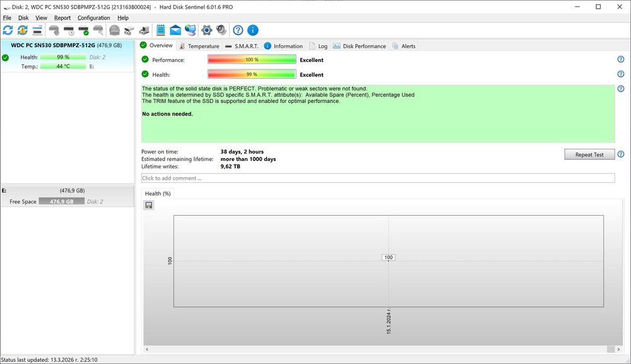Image resolution: width=631 pixels, height=364 pixels.
Task: Click the disk with magnifier toolbar icon
Action: pyautogui.click(x=98, y=30)
